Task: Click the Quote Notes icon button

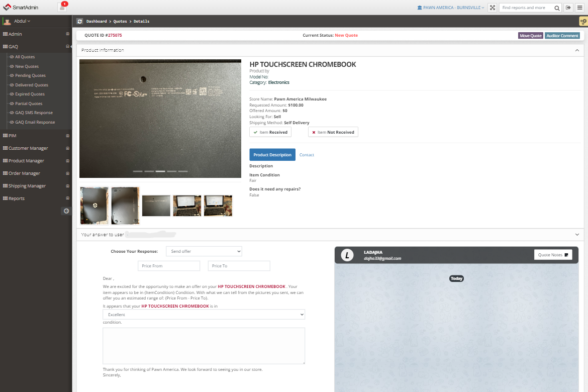Action: pyautogui.click(x=553, y=255)
